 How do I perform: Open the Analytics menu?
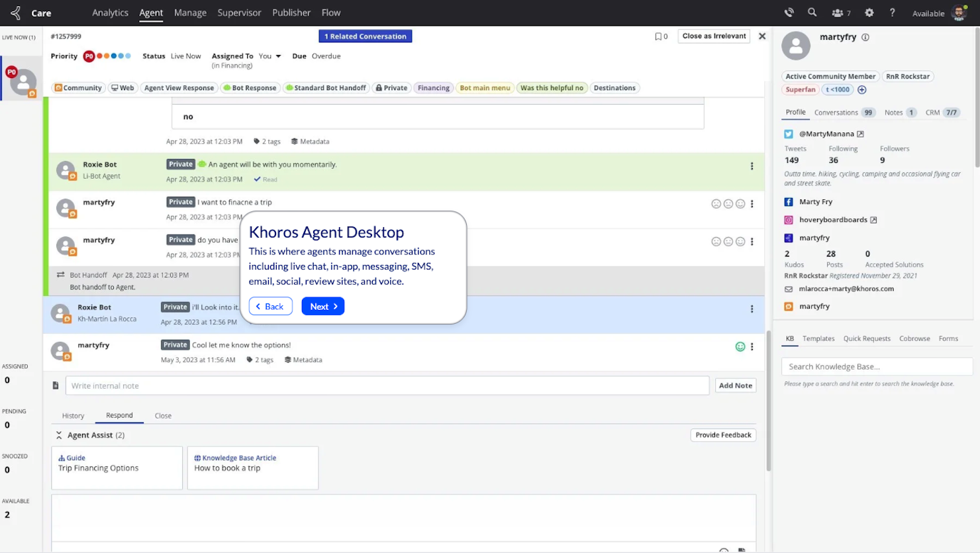110,13
